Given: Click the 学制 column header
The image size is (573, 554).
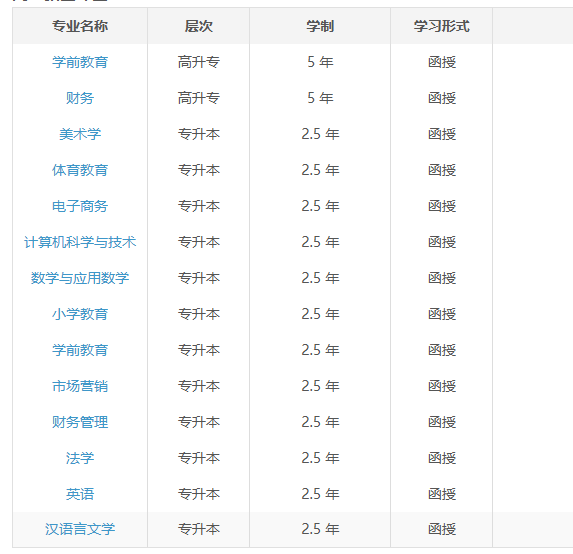Looking at the screenshot, I should [320, 26].
